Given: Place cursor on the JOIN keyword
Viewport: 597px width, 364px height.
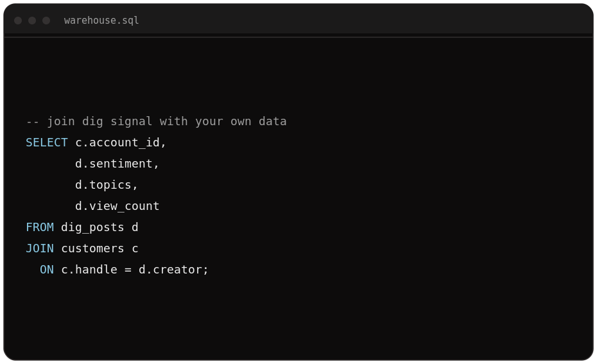Looking at the screenshot, I should (x=40, y=248).
